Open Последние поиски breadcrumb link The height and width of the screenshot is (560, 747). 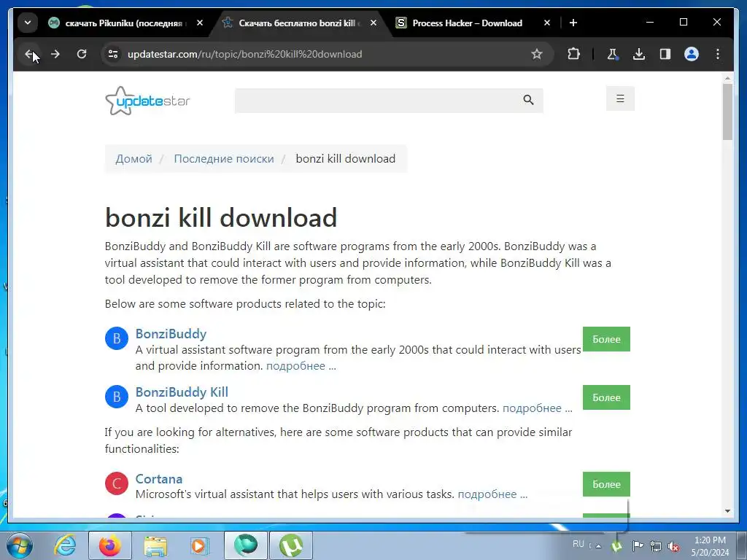(x=224, y=159)
